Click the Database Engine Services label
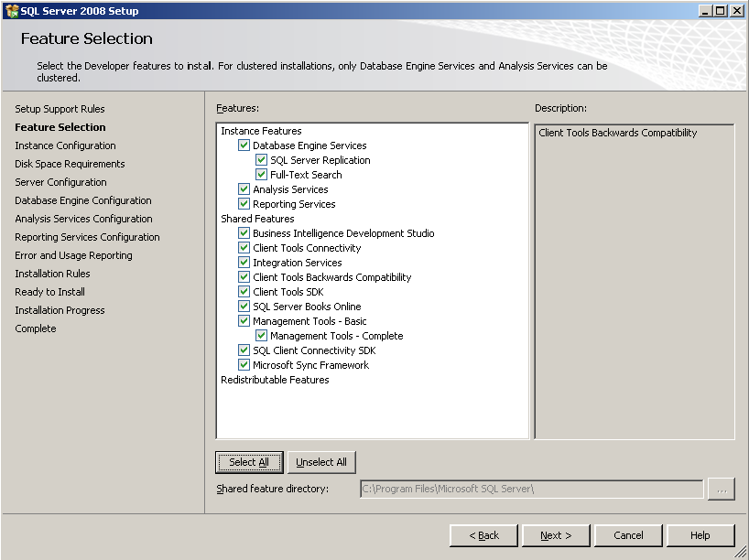The image size is (749, 560). point(309,145)
